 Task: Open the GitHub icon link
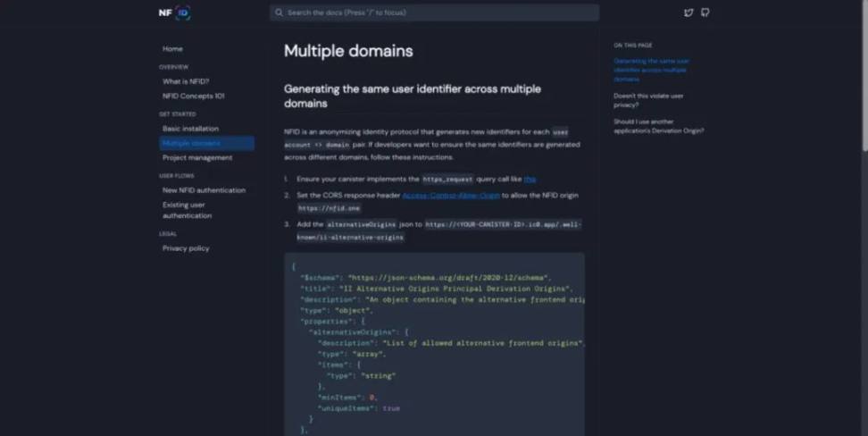(705, 13)
